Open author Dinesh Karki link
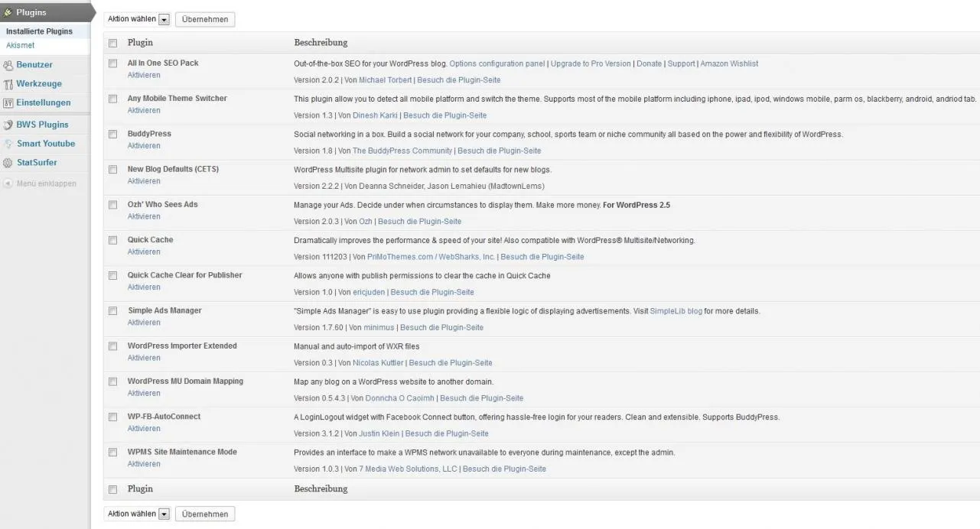The width and height of the screenshot is (980, 529). (x=375, y=115)
